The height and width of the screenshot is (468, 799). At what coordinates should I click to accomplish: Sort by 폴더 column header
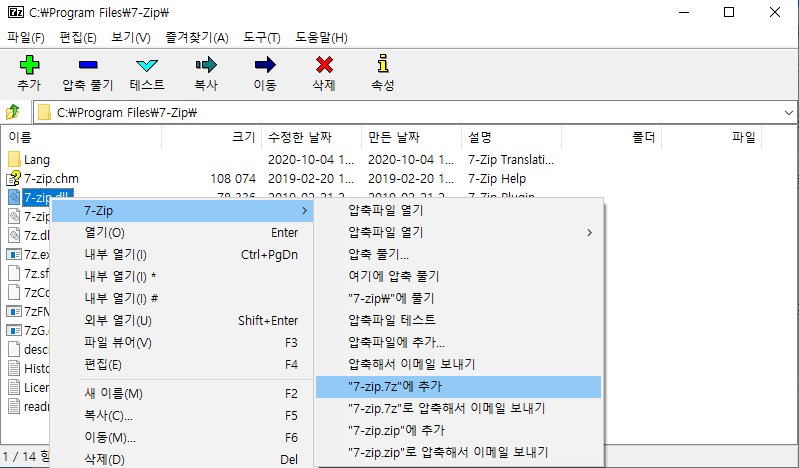[x=611, y=137]
